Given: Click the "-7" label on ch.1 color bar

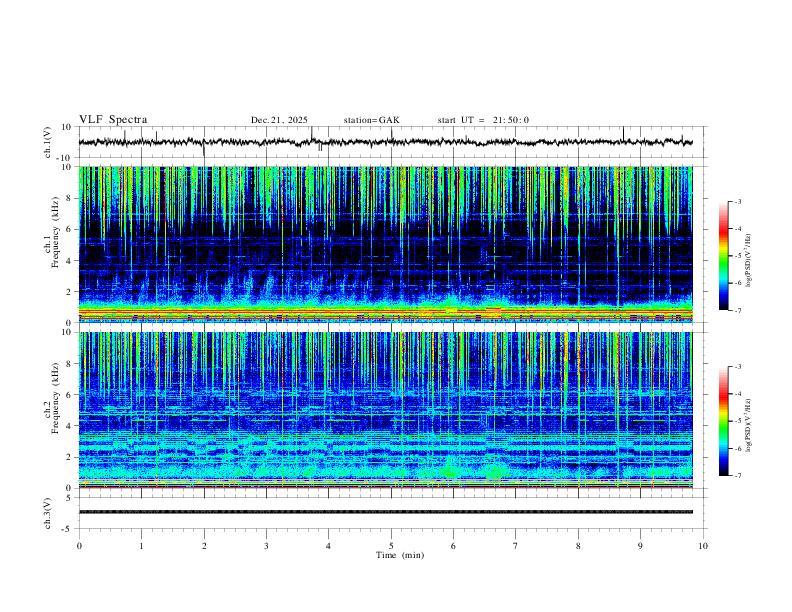Looking at the screenshot, I should click(x=738, y=311).
